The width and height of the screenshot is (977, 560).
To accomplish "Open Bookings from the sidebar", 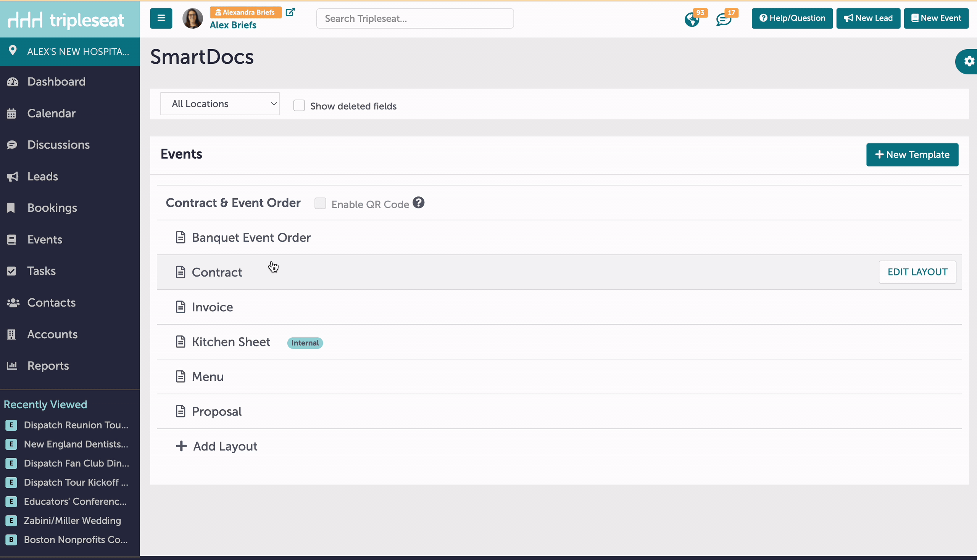I will point(52,208).
